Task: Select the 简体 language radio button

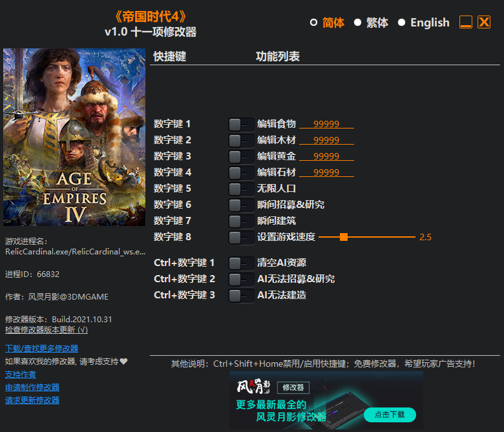Action: pos(314,23)
